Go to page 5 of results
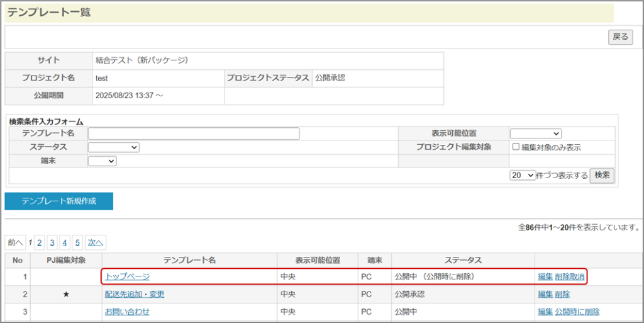 coord(77,242)
